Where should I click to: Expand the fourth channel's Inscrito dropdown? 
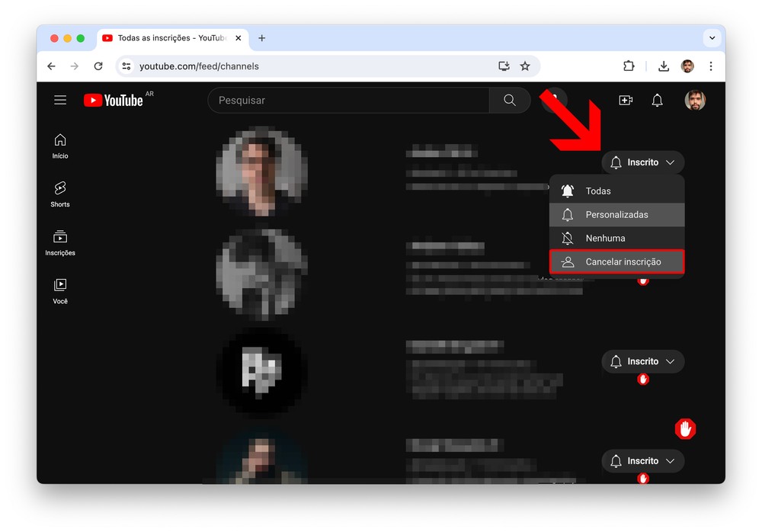click(643, 461)
